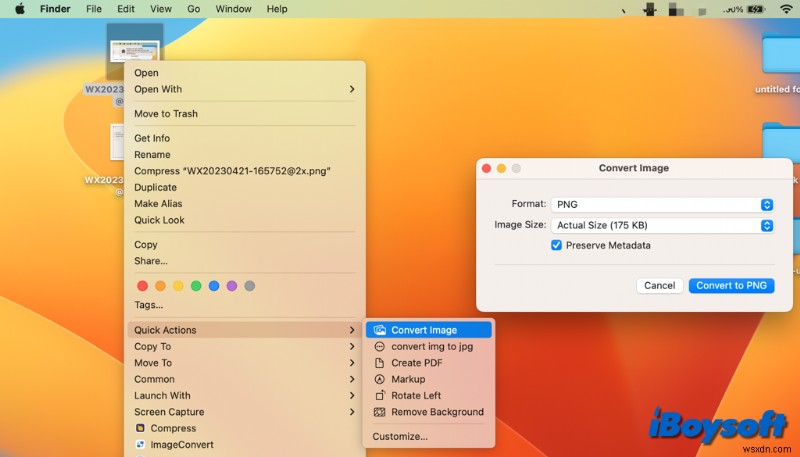800x457 pixels.
Task: Open the View menu
Action: click(161, 9)
